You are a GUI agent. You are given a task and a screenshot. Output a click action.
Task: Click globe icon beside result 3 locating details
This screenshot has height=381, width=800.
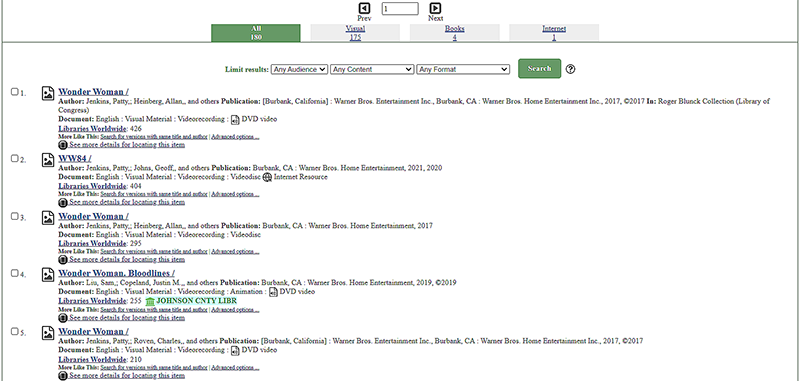click(63, 260)
